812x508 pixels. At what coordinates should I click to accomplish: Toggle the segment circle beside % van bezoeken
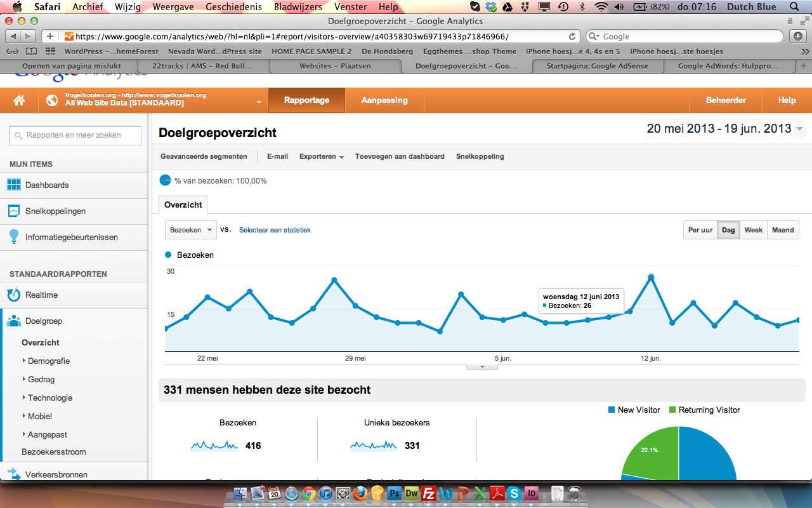(165, 180)
